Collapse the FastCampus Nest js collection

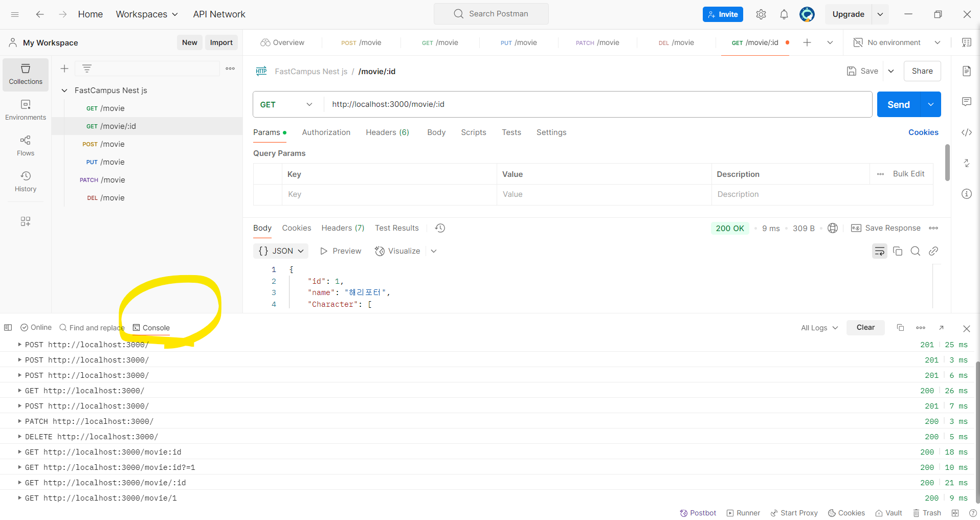click(64, 91)
